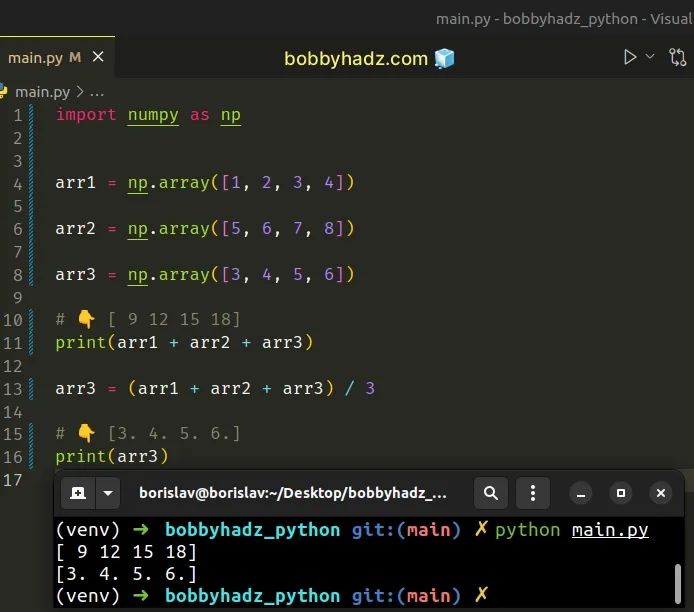The width and height of the screenshot is (694, 612).
Task: Click the '/ 3' division on line 13
Action: pyautogui.click(x=360, y=389)
